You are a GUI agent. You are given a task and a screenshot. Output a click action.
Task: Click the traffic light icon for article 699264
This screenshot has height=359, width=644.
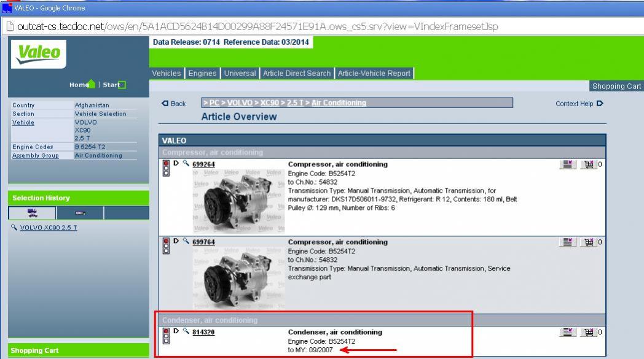[166, 168]
